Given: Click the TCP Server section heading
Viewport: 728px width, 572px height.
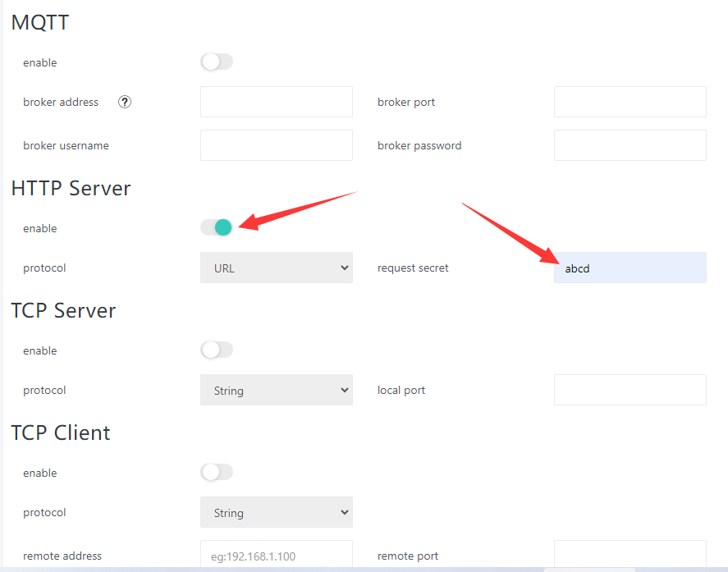Looking at the screenshot, I should 64,310.
